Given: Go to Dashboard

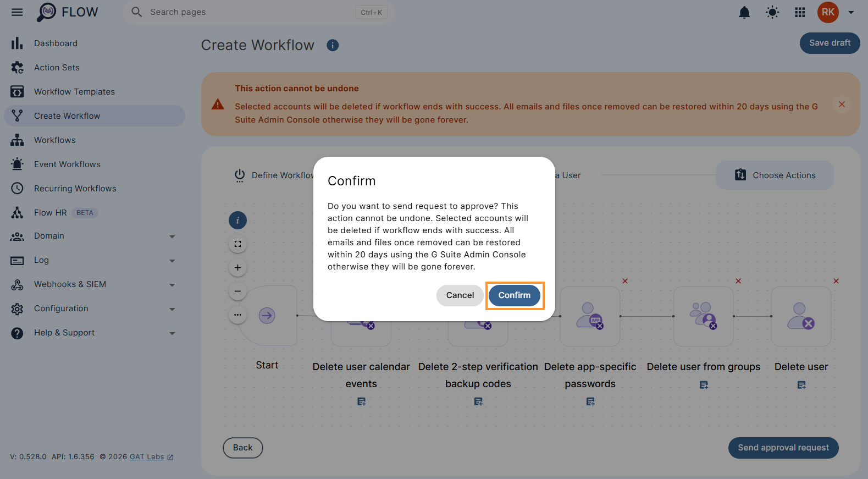Looking at the screenshot, I should pos(95,43).
